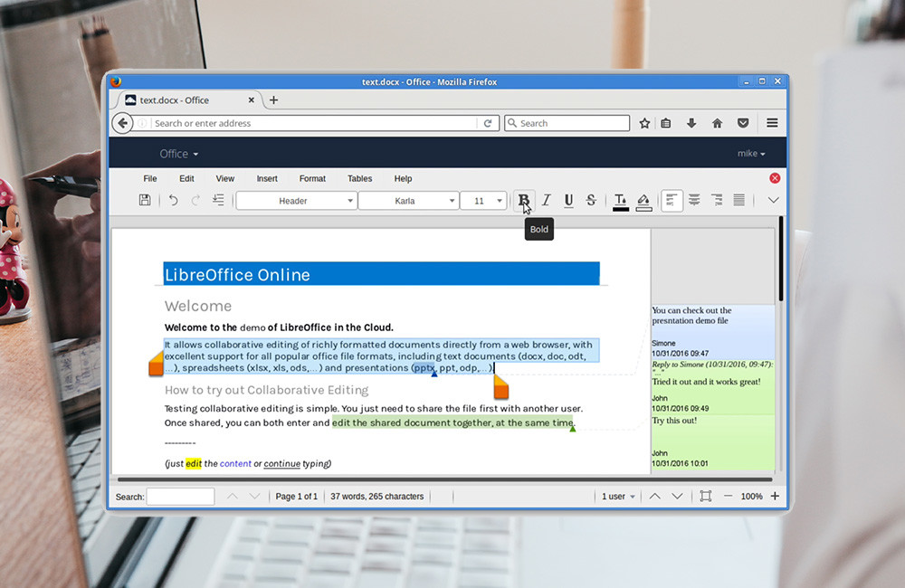Underline the selected text
This screenshot has height=588, width=905.
click(568, 201)
